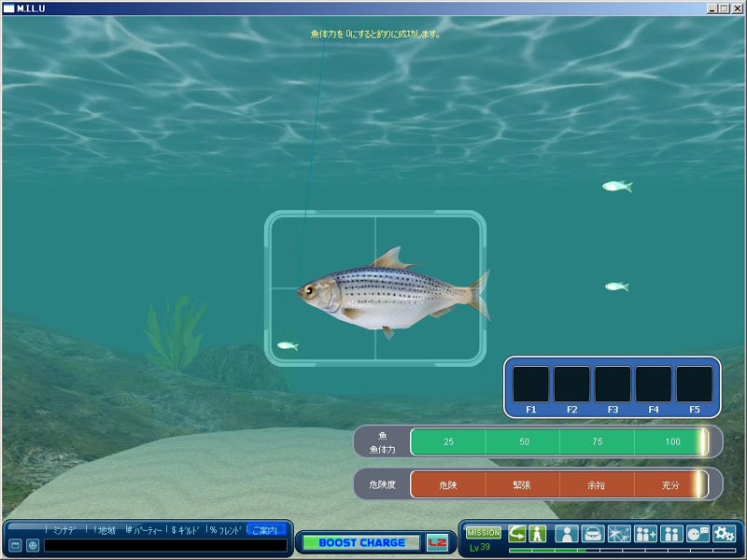Select the ギルド chat tab

tap(186, 530)
